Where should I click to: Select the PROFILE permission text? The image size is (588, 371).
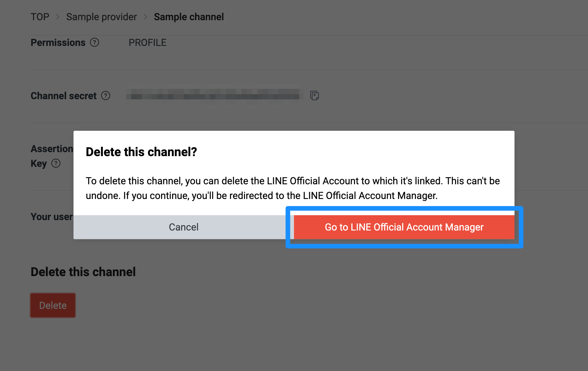pyautogui.click(x=147, y=43)
